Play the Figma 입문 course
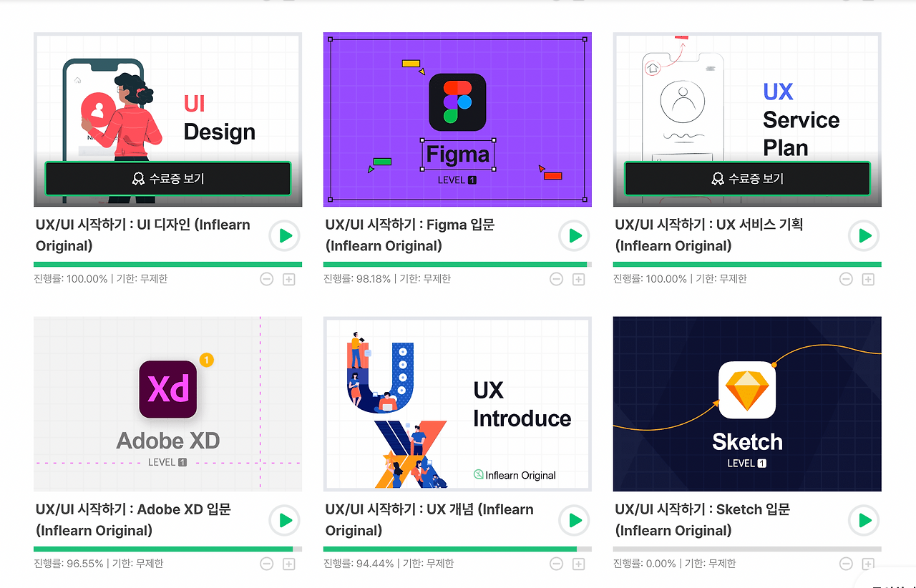The image size is (916, 588). click(575, 235)
